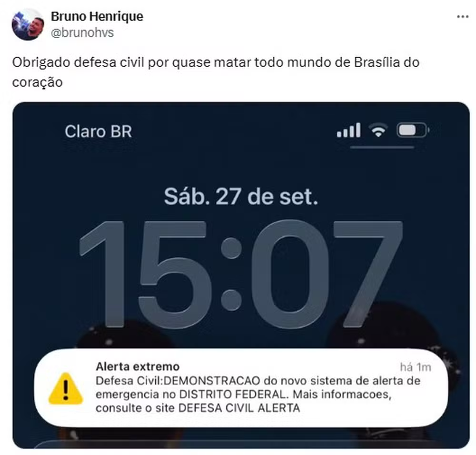Viewport: 476px width, 455px height.
Task: Click the Wi-Fi status icon
Action: (378, 130)
